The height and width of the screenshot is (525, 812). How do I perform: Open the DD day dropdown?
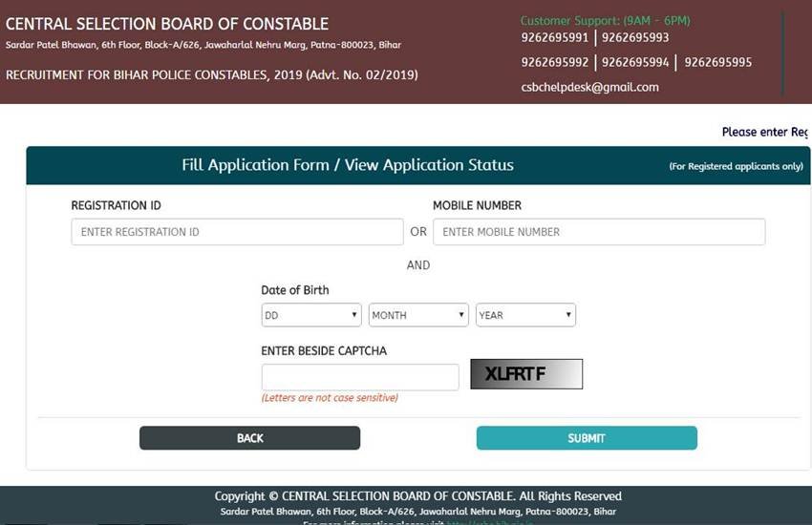(311, 315)
